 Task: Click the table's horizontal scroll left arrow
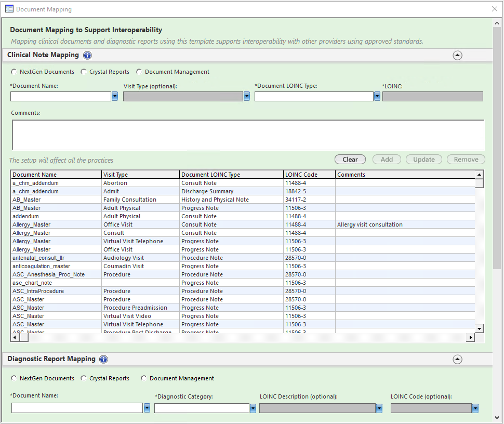(x=15, y=338)
